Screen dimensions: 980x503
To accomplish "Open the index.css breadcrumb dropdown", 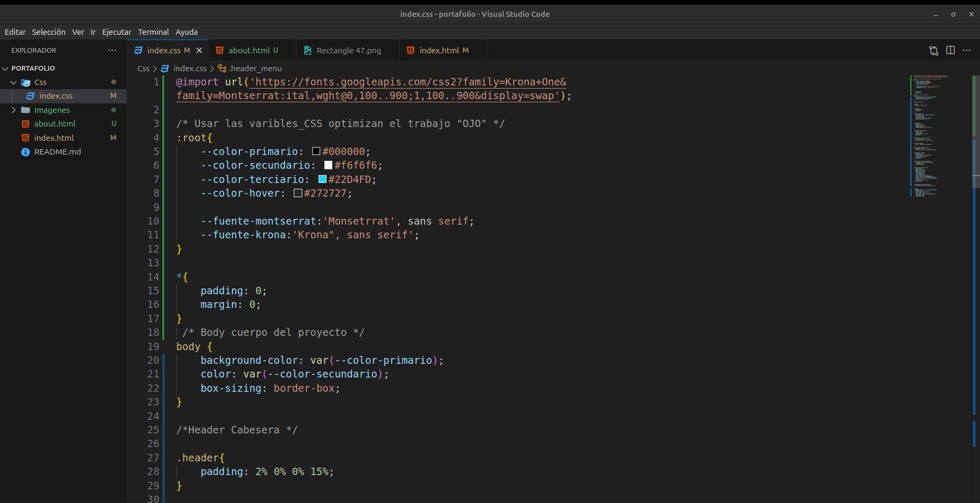I will pyautogui.click(x=190, y=68).
